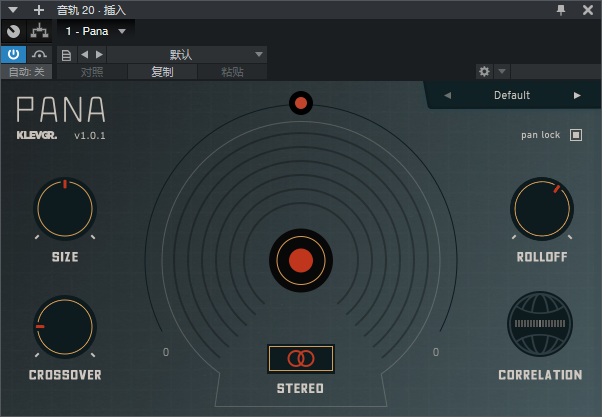Go to previous host preset arrow
Viewport: 602px width, 417px height.
click(x=84, y=55)
